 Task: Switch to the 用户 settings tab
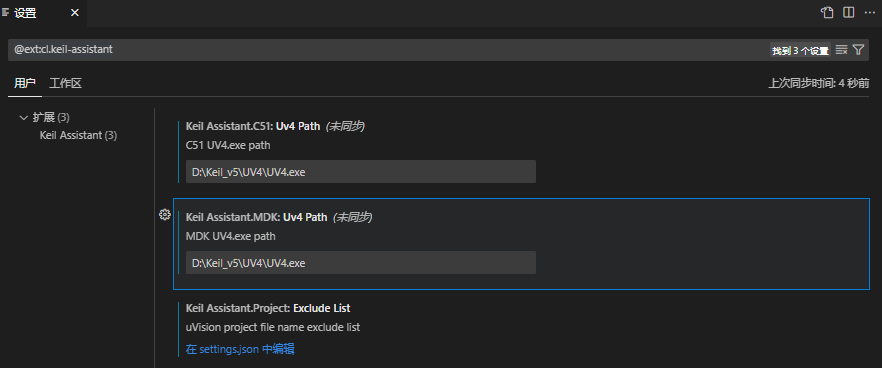[x=25, y=84]
